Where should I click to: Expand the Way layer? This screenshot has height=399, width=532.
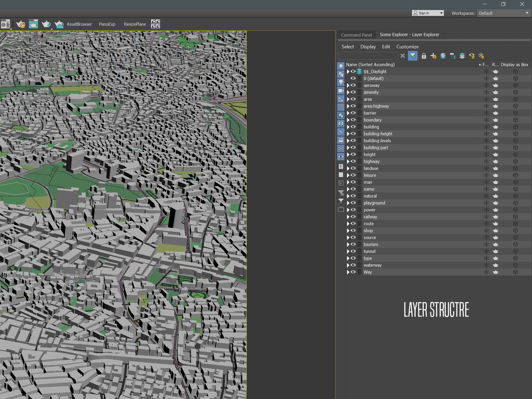pyautogui.click(x=348, y=272)
